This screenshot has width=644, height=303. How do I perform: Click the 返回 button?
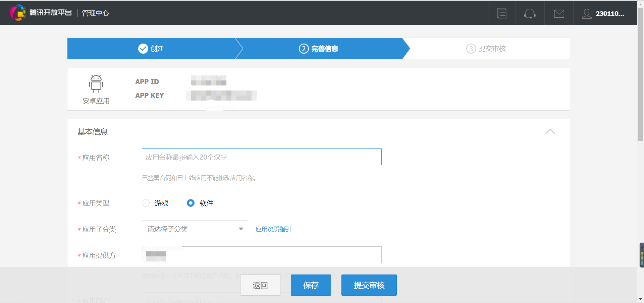click(260, 285)
